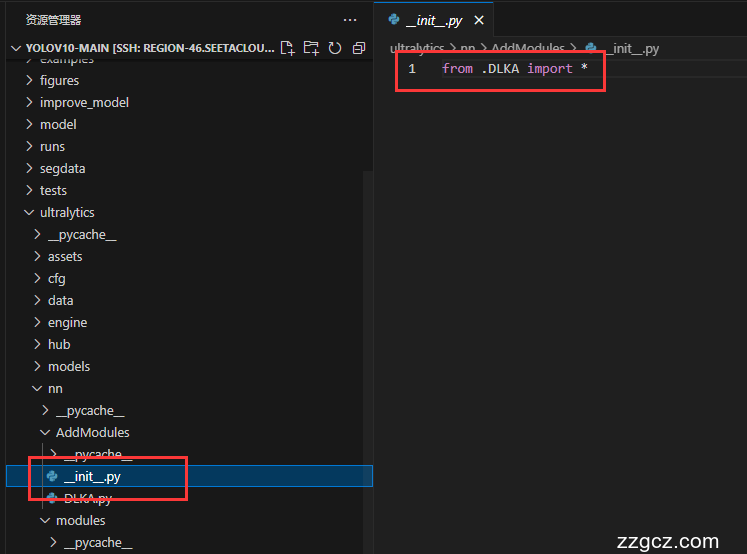This screenshot has width=747, height=554.
Task: Collapse all folders in explorer
Action: (x=358, y=48)
